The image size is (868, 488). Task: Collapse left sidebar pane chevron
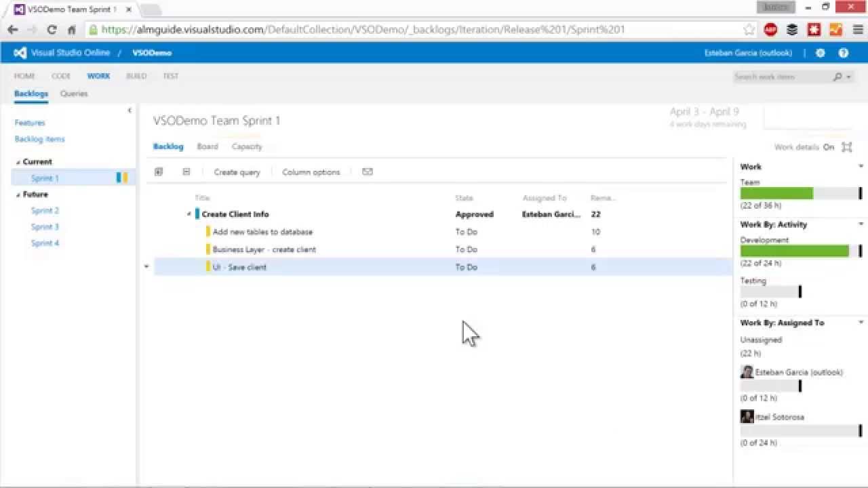click(x=130, y=110)
